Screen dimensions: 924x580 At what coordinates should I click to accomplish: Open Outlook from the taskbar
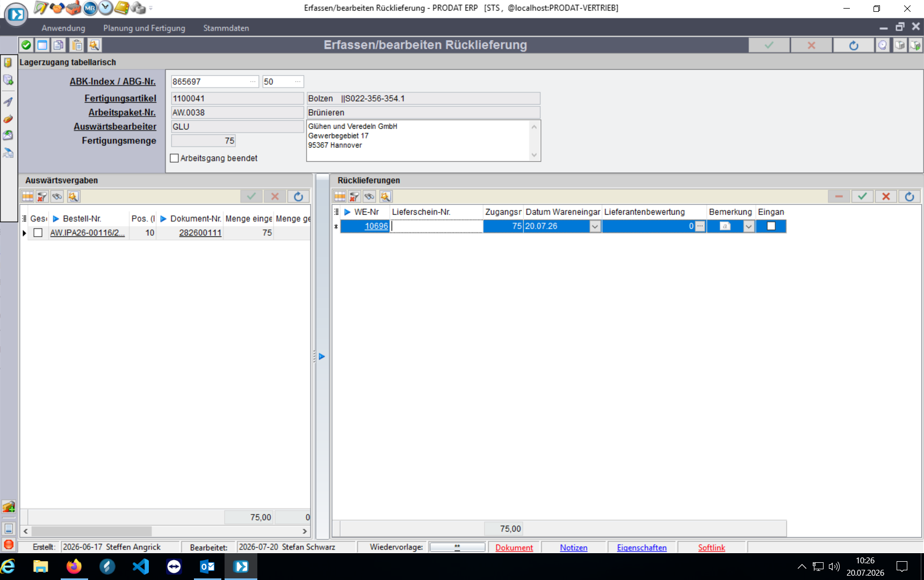(x=207, y=567)
